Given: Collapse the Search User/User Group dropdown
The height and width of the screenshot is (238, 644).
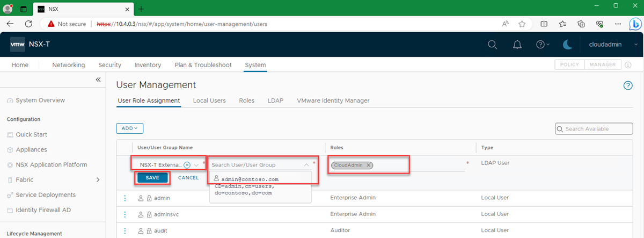Looking at the screenshot, I should (306, 165).
